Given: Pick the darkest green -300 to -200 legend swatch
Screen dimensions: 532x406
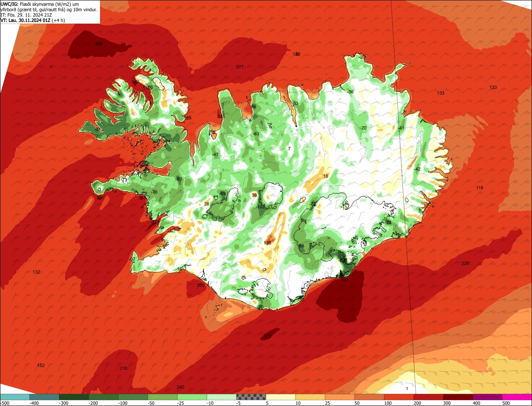Looking at the screenshot, I should pyautogui.click(x=74, y=397).
